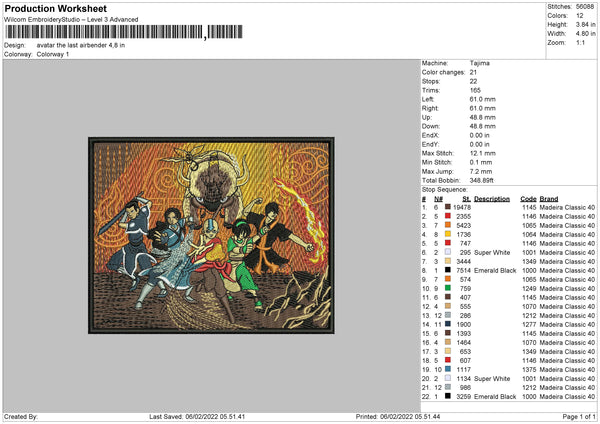
Task: Click thread code 1249 in stop 10
Action: click(529, 288)
